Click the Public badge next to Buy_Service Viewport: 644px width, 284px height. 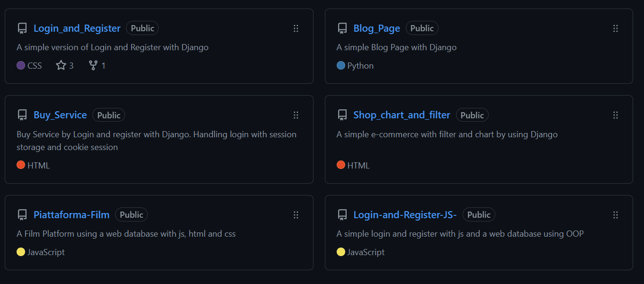[x=109, y=115]
